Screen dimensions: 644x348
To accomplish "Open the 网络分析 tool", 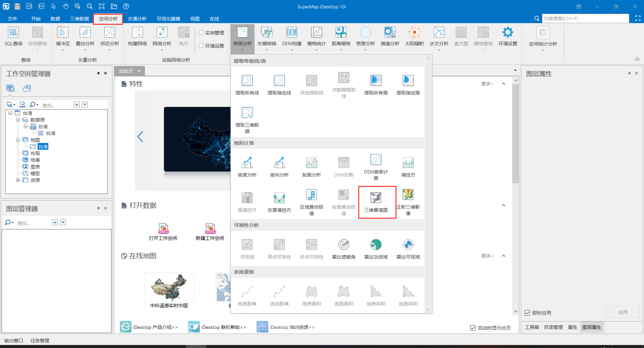I will click(x=162, y=37).
